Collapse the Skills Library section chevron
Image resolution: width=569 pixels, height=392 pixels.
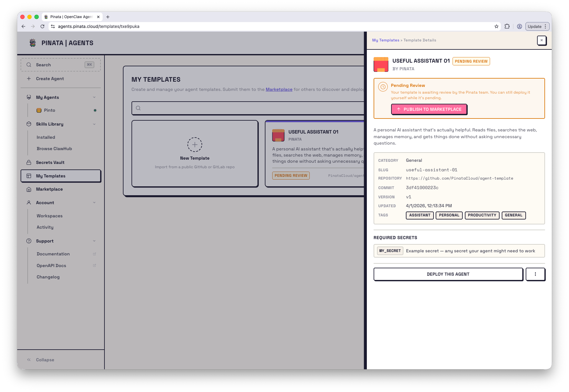pos(94,124)
